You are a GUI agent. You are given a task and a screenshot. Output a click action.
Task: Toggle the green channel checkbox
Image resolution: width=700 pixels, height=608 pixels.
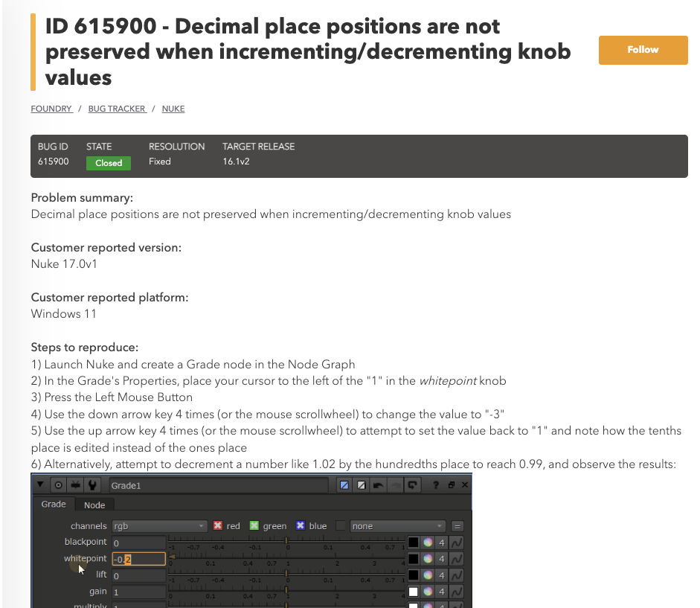pyautogui.click(x=254, y=525)
